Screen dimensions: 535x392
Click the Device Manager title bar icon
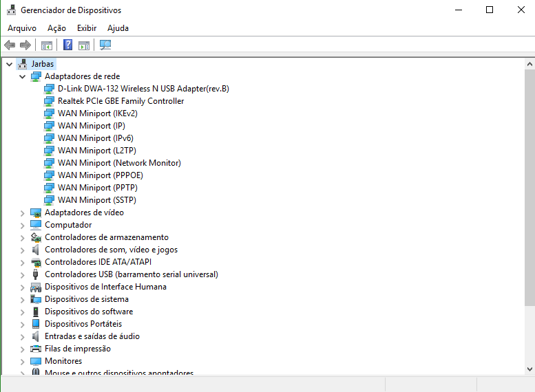(x=11, y=10)
